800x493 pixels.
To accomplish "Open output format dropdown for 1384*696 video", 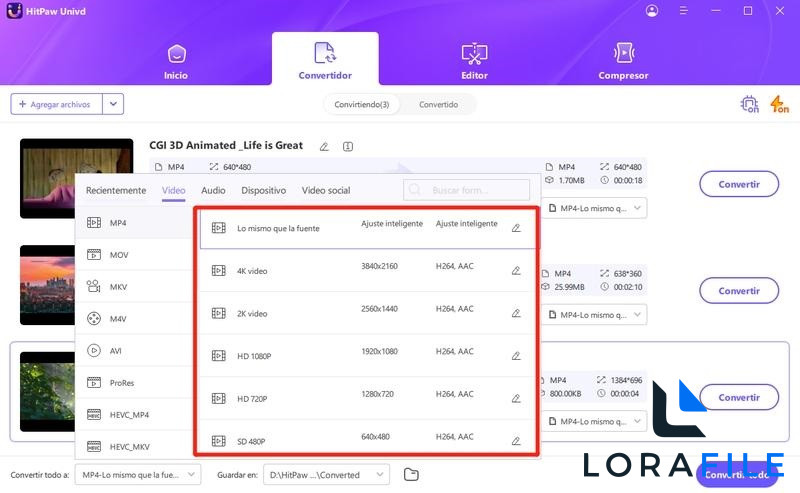I will [594, 421].
